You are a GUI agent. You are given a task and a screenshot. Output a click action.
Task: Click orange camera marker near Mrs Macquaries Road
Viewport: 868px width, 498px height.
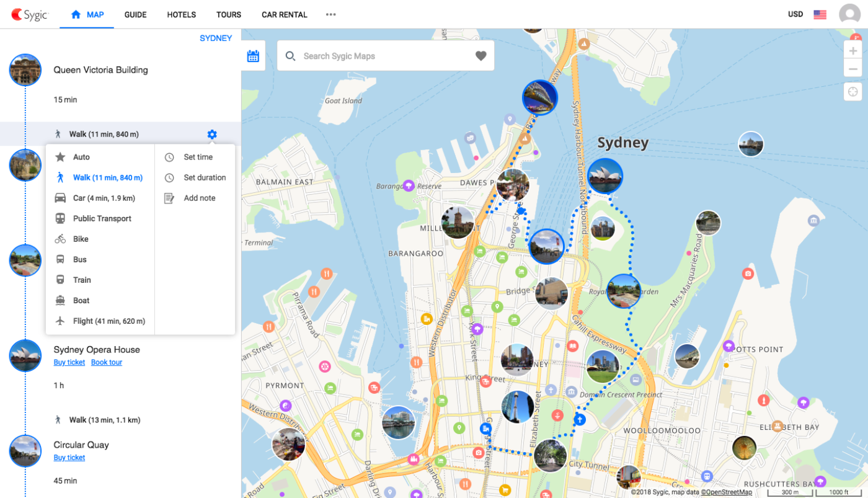(748, 273)
